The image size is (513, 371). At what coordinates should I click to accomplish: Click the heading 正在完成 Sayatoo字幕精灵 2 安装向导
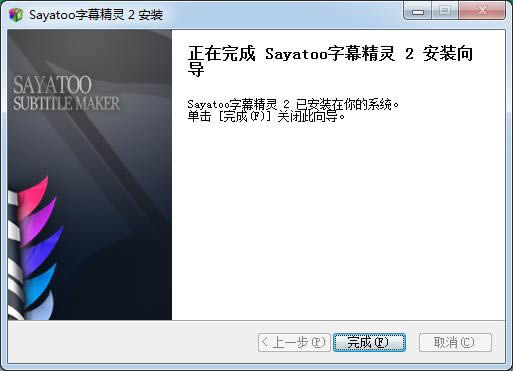pyautogui.click(x=330, y=61)
